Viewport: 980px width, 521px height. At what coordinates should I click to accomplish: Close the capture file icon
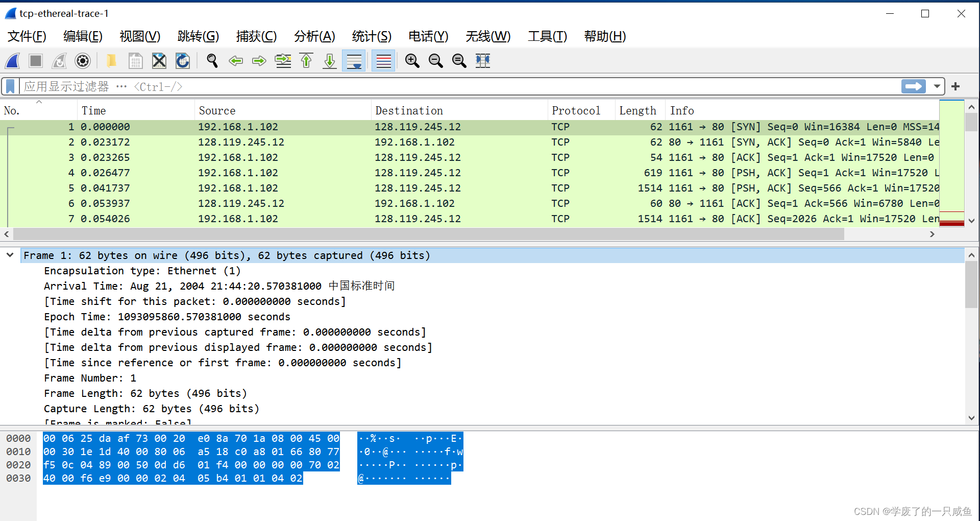tap(159, 61)
